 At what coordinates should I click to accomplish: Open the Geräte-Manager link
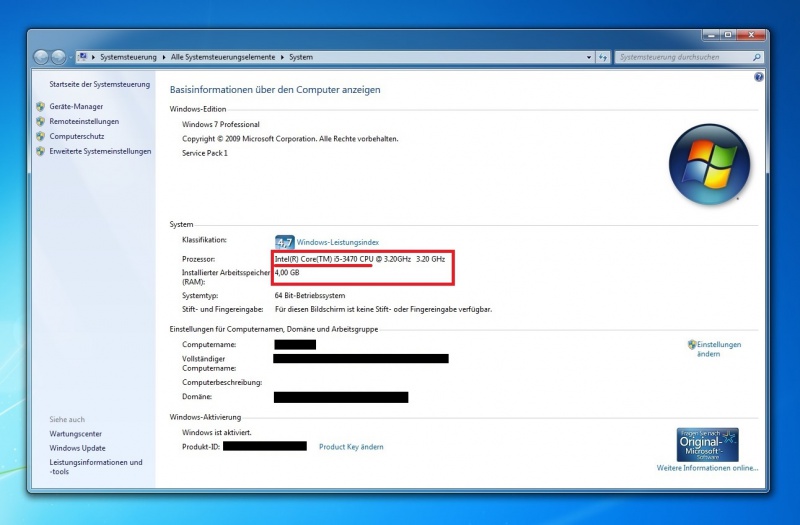(76, 107)
